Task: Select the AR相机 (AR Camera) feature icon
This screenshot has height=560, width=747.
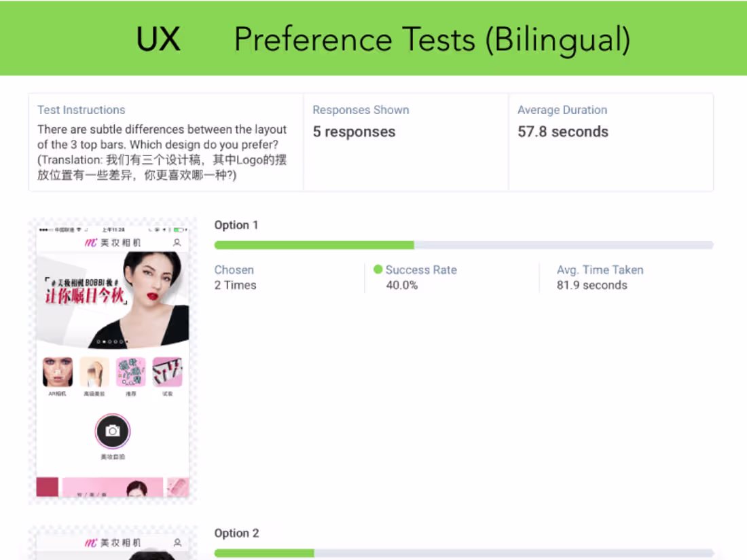Action: pyautogui.click(x=57, y=371)
